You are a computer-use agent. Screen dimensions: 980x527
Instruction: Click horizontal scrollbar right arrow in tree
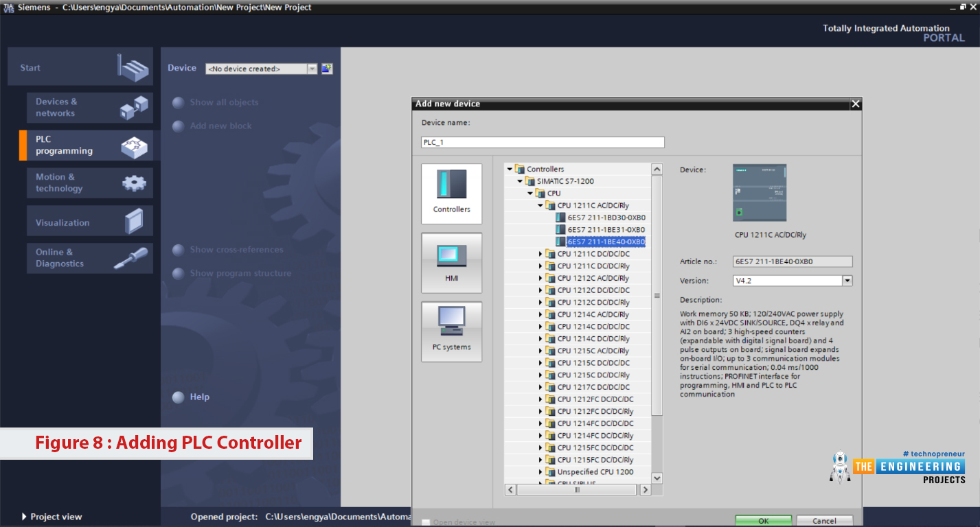click(x=645, y=490)
